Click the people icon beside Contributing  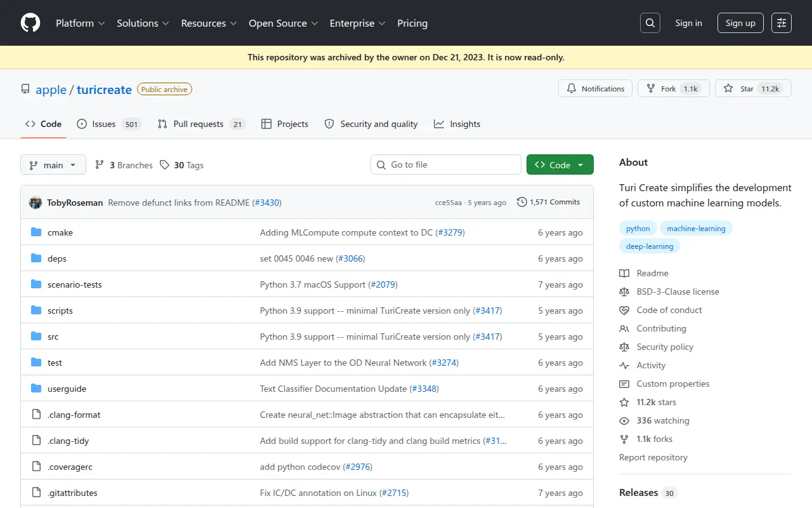pyautogui.click(x=624, y=328)
